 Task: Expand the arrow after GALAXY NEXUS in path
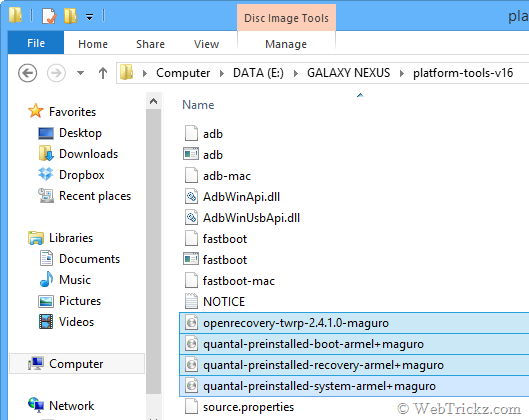tap(401, 73)
